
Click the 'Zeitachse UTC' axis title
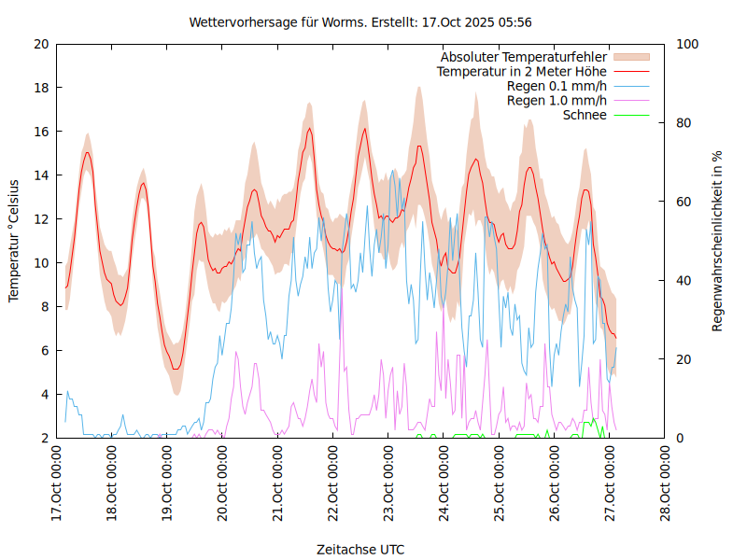[x=360, y=549]
